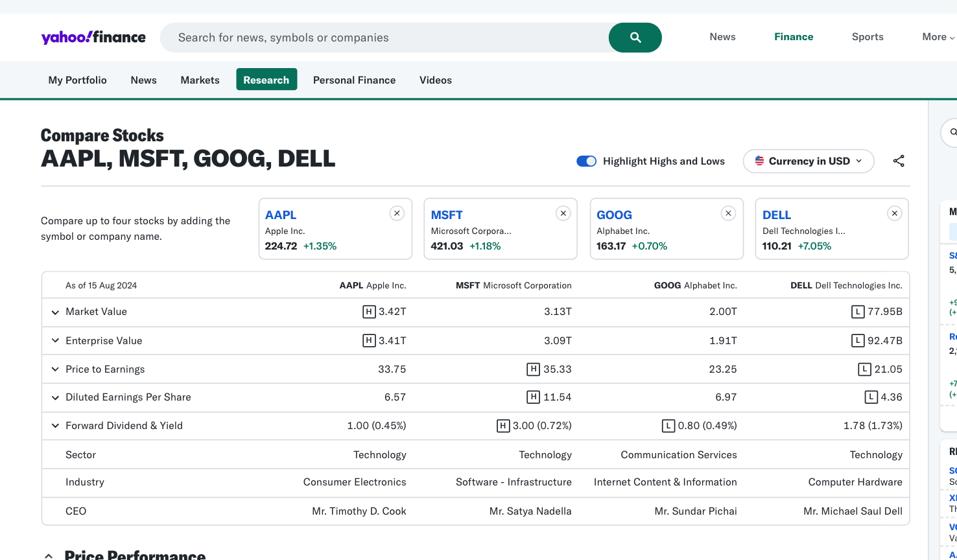Viewport: 957px width, 560px height.
Task: Go to the Personal Finance tab
Action: [354, 80]
